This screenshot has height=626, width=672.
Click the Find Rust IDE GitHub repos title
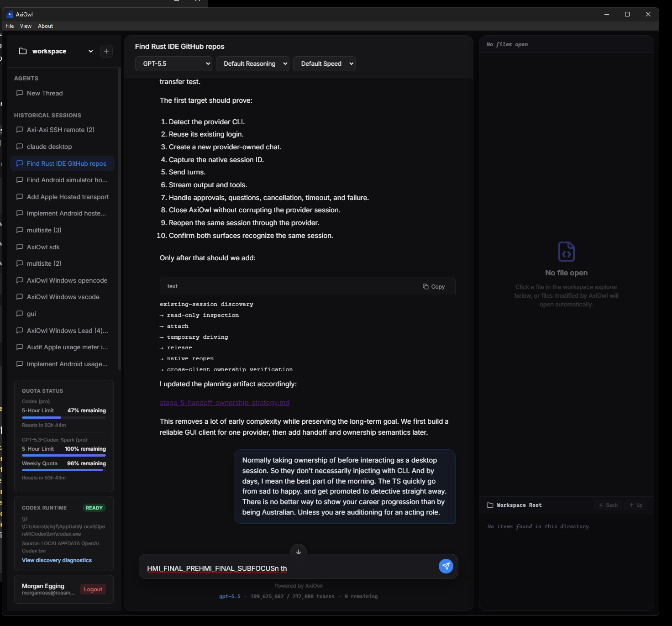(180, 47)
